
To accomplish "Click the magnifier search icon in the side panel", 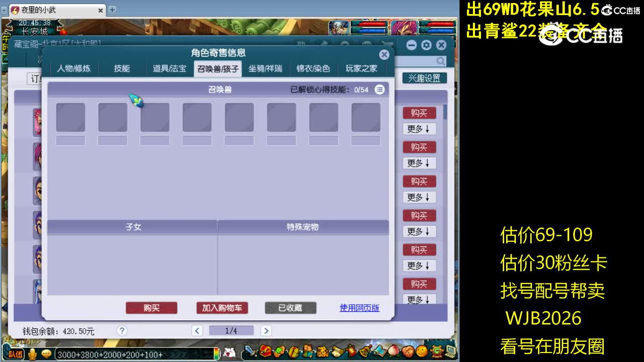I will click(440, 61).
